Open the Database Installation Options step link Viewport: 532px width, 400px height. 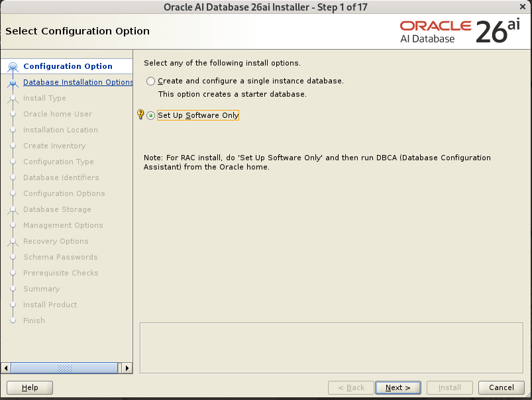point(78,82)
